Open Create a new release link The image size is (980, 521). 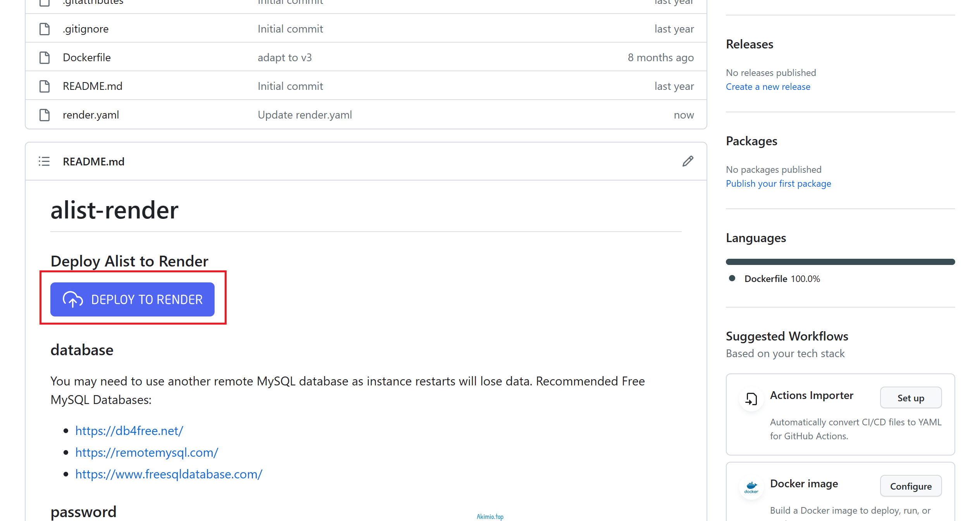point(767,86)
